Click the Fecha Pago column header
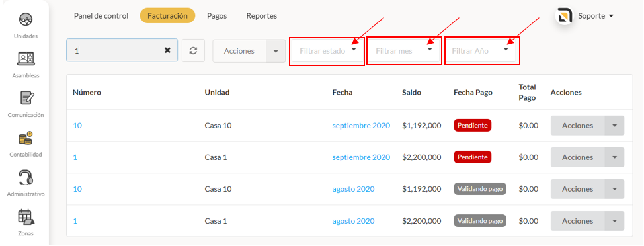The width and height of the screenshot is (644, 246). point(473,93)
